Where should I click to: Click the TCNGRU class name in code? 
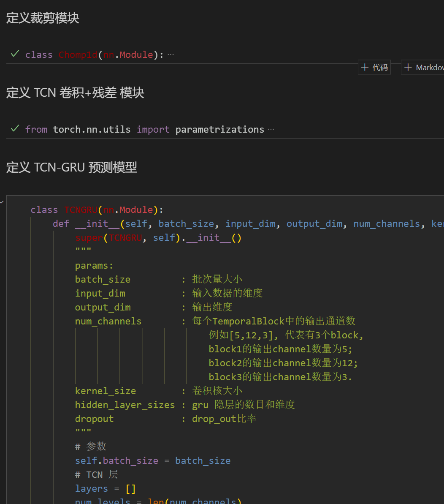pos(81,209)
